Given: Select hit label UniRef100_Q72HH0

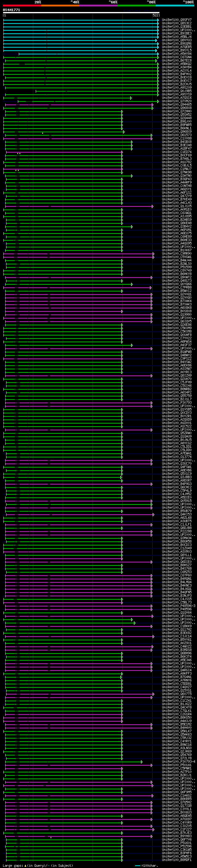Looking at the screenshot, I should [x=177, y=111].
